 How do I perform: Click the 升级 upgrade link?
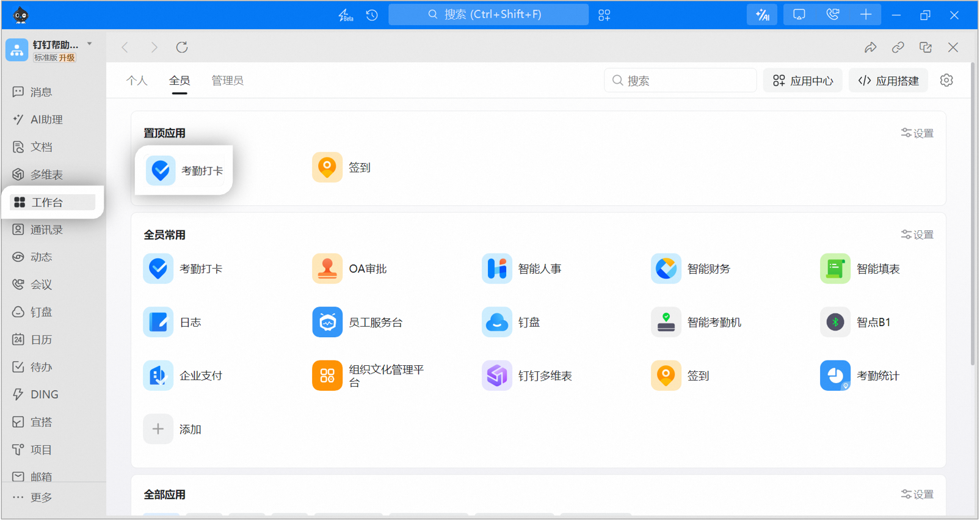tap(67, 58)
